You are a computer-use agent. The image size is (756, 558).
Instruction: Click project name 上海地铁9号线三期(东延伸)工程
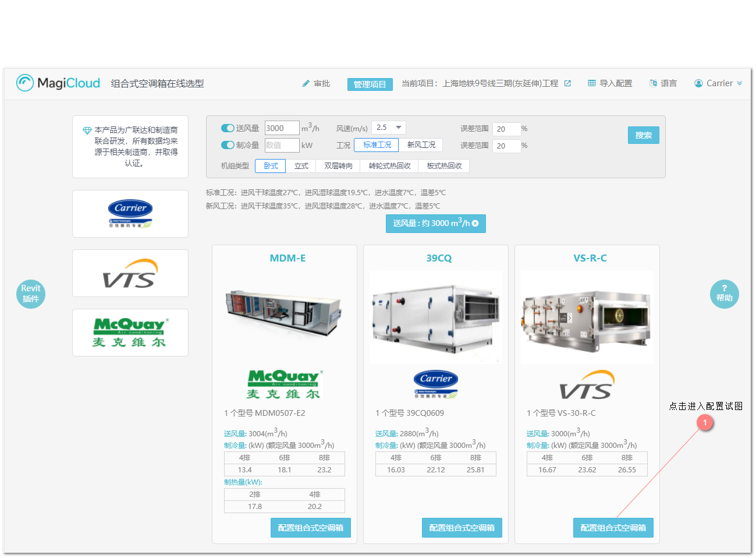pos(501,83)
